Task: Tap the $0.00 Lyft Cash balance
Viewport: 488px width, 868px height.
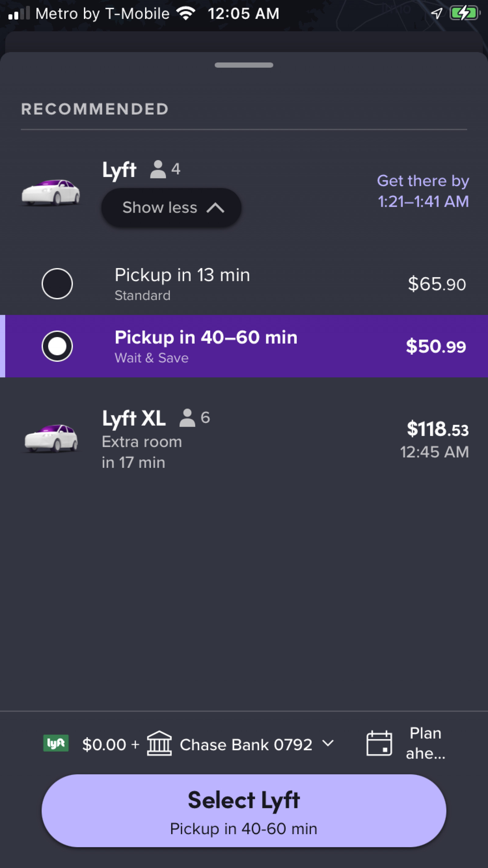Action: [x=104, y=744]
